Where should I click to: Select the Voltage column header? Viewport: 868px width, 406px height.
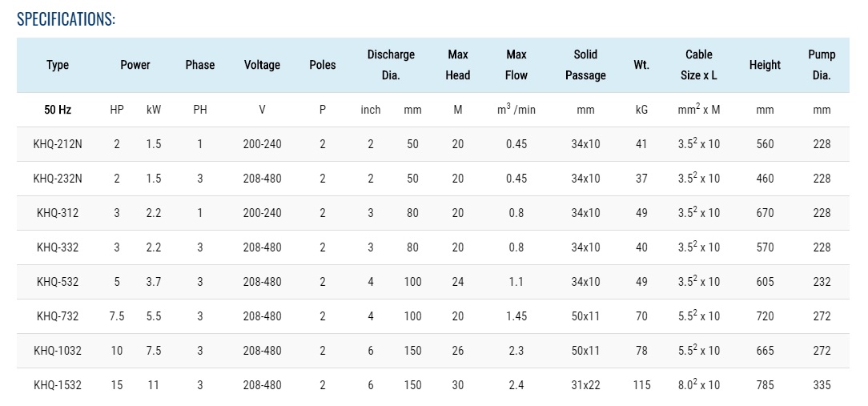tap(262, 65)
